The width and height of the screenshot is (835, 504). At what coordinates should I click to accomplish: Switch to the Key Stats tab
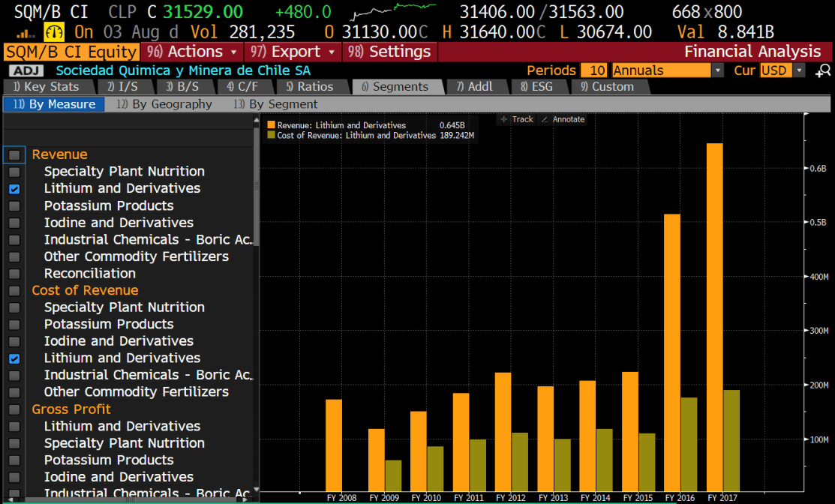[47, 87]
